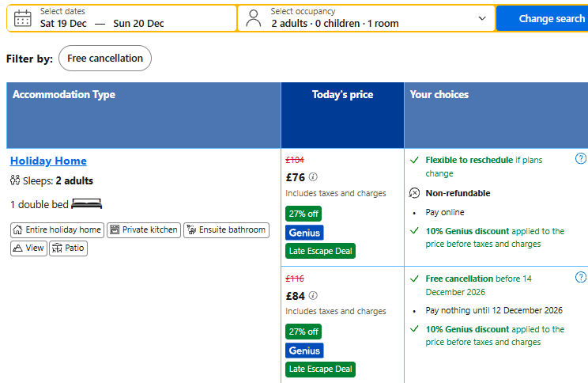The width and height of the screenshot is (588, 383).
Task: Click Sleeps: 2 adults text
Action: pyautogui.click(x=58, y=180)
